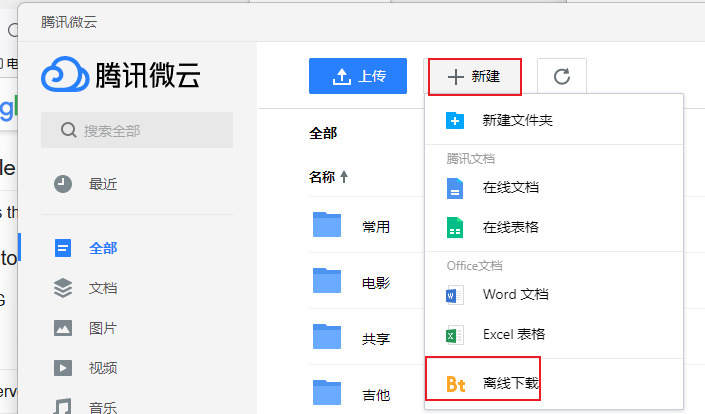
Task: Refresh the file list with the reload icon
Action: [x=562, y=76]
